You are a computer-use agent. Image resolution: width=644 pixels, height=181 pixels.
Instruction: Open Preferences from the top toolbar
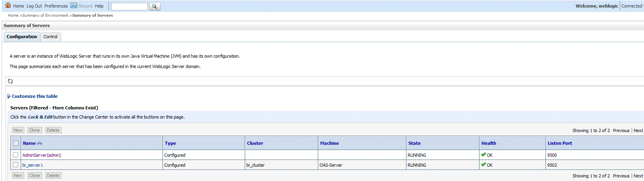56,6
